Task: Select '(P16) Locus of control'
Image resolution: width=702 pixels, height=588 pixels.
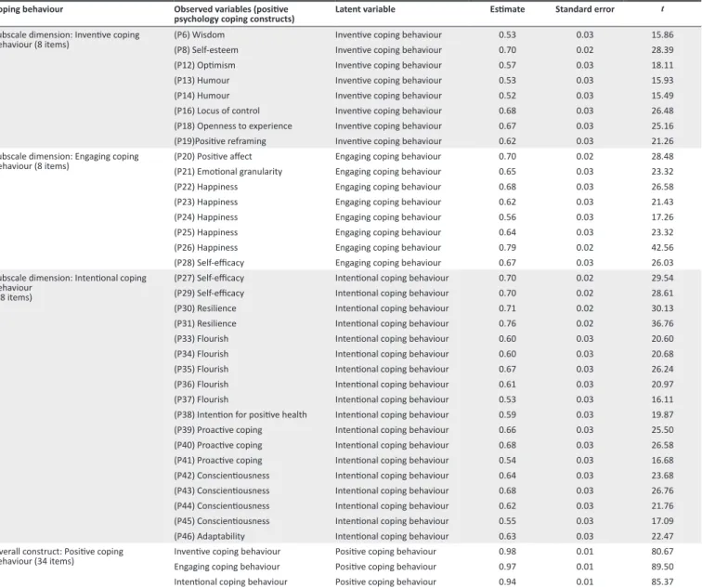Action: coord(216,111)
